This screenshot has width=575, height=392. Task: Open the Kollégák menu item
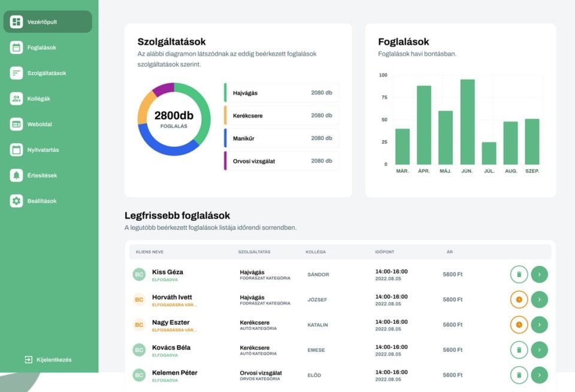pos(38,99)
